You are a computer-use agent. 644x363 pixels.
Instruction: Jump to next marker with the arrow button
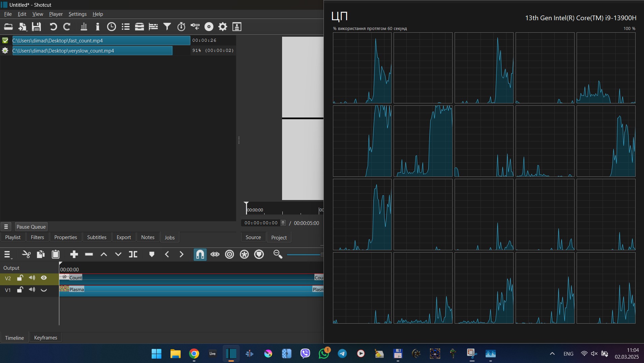pyautogui.click(x=181, y=254)
